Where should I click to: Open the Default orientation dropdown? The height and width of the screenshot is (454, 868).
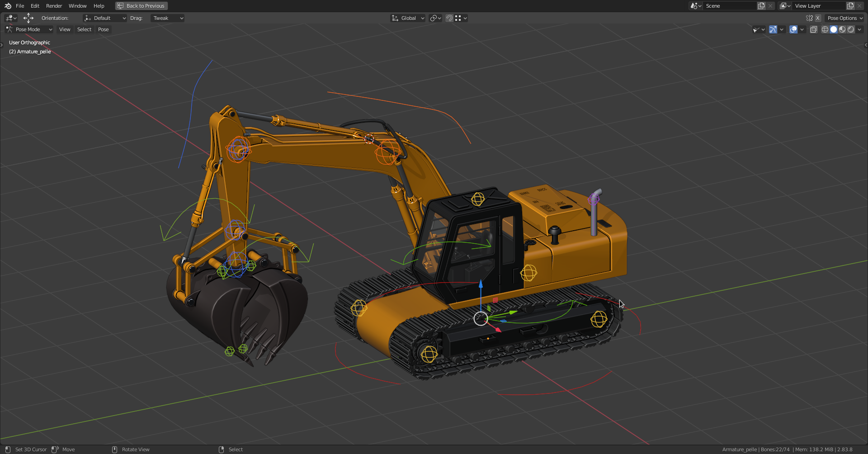pyautogui.click(x=105, y=18)
